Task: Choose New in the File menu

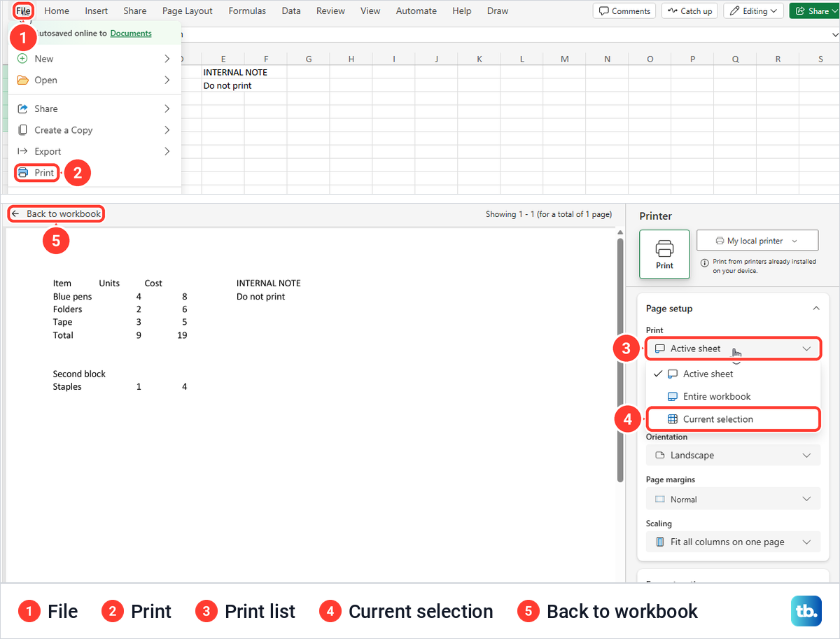Action: pyautogui.click(x=94, y=59)
